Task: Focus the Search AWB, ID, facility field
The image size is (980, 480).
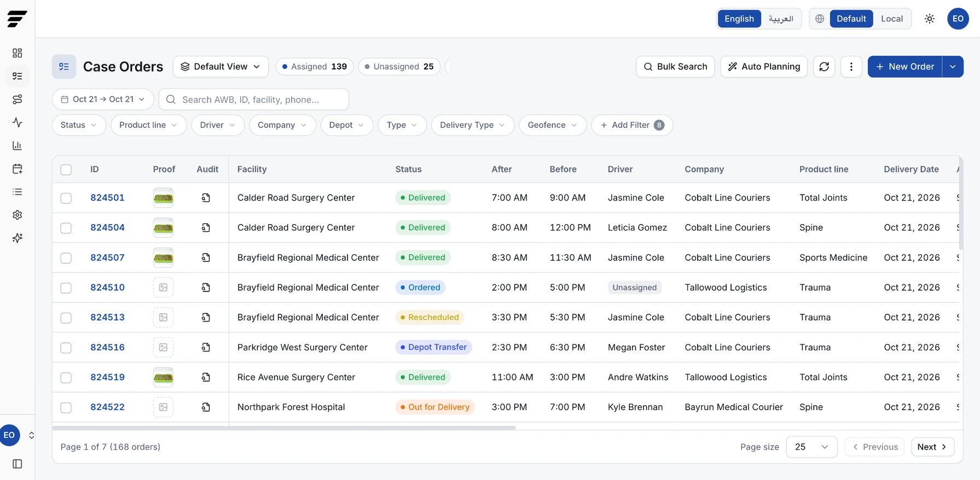Action: [254, 99]
